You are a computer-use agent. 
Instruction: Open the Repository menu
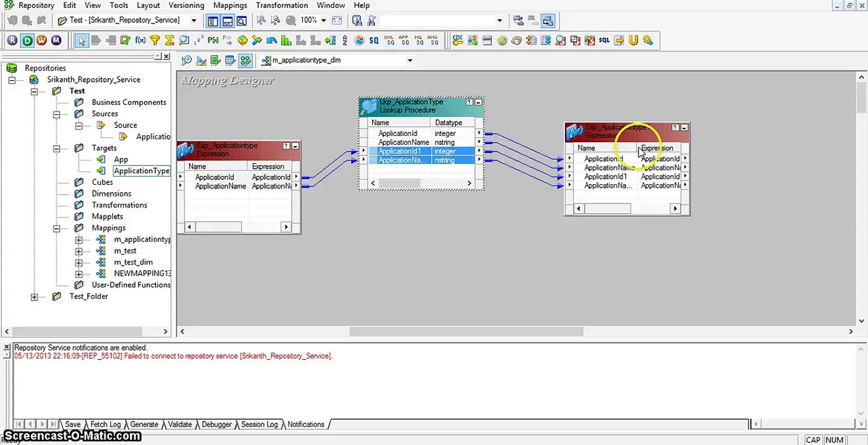click(36, 5)
